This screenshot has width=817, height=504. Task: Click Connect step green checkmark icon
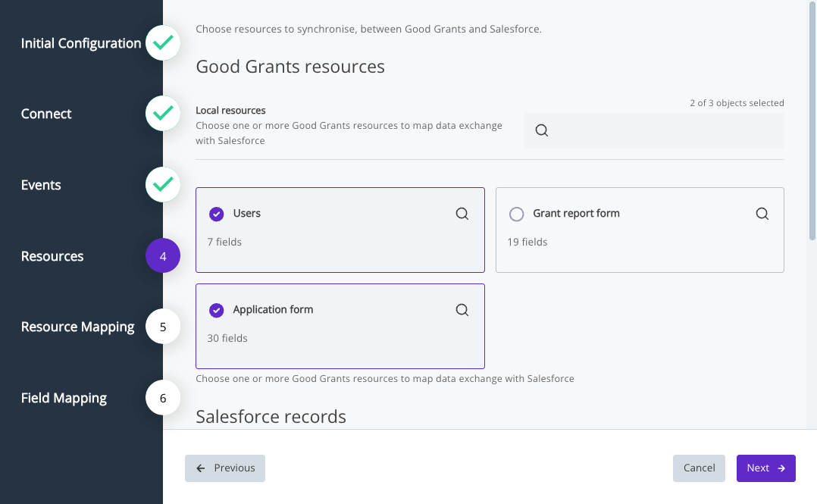tap(162, 114)
